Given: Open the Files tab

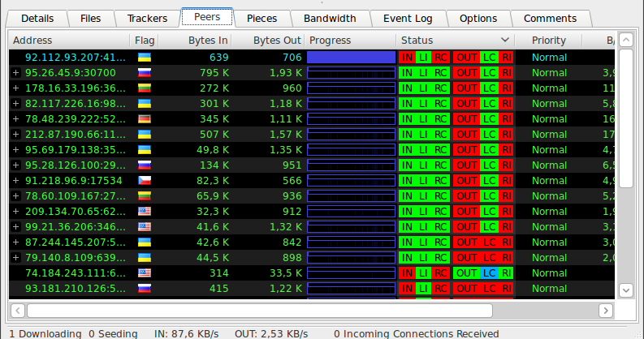Looking at the screenshot, I should (x=90, y=19).
